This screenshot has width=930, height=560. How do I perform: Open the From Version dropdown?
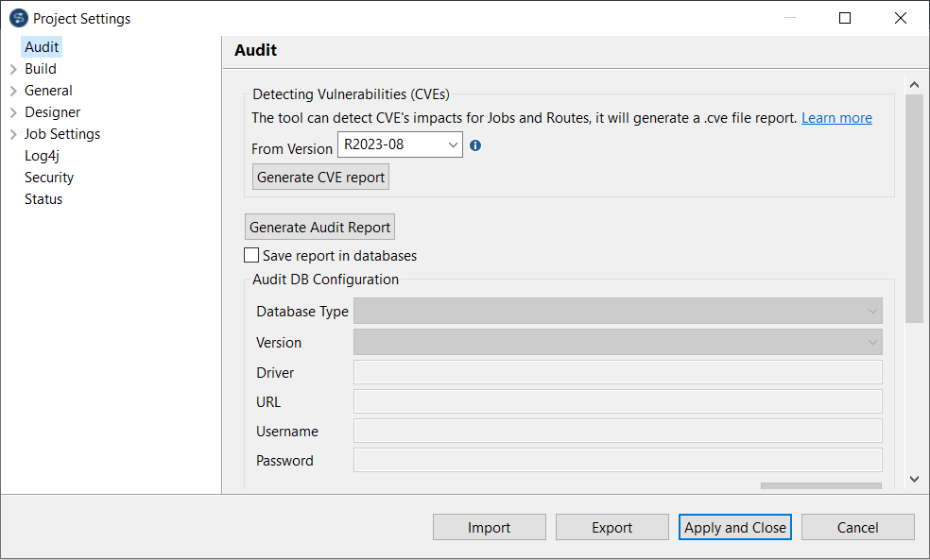coord(451,145)
